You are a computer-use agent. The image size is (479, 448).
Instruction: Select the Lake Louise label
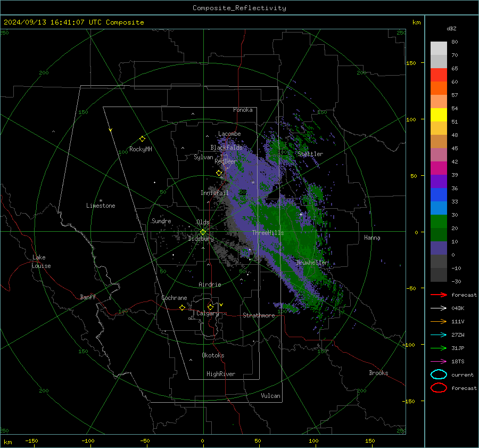tap(41, 262)
